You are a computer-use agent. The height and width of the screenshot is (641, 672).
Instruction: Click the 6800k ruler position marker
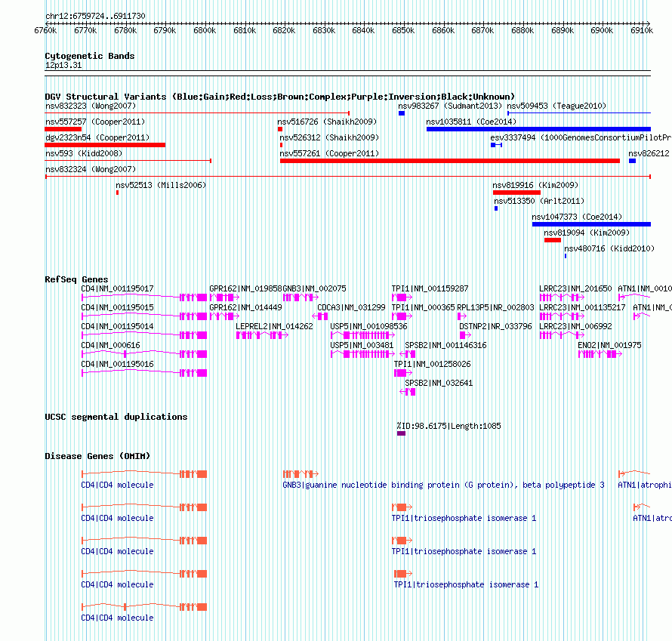pyautogui.click(x=205, y=30)
